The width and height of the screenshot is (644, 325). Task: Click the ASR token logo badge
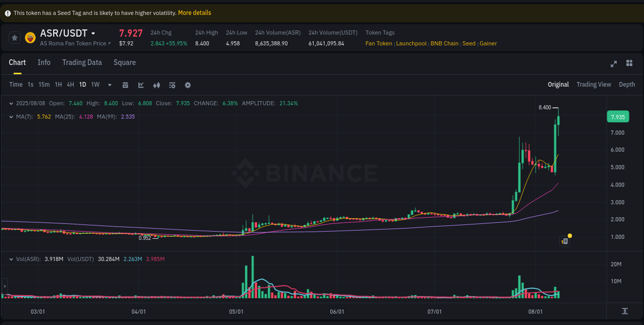point(30,37)
